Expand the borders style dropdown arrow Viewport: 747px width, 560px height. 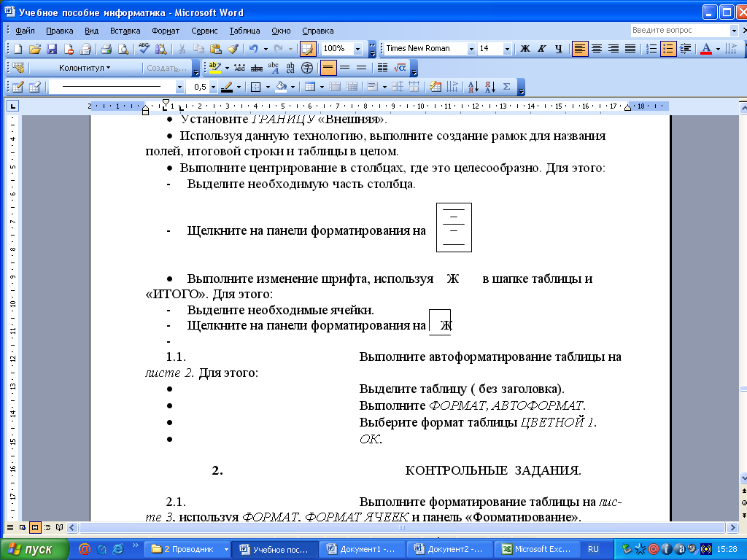[x=268, y=87]
